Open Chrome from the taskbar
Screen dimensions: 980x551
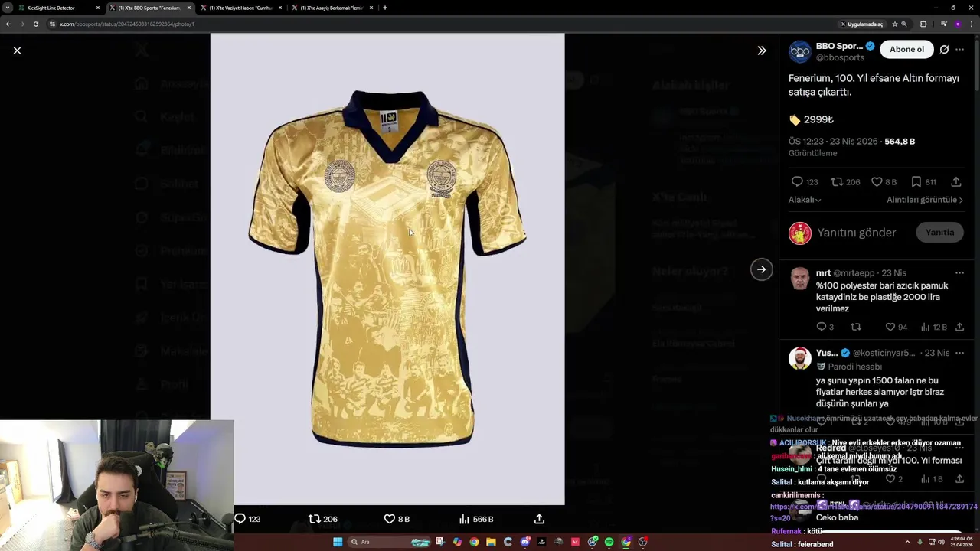tap(474, 542)
